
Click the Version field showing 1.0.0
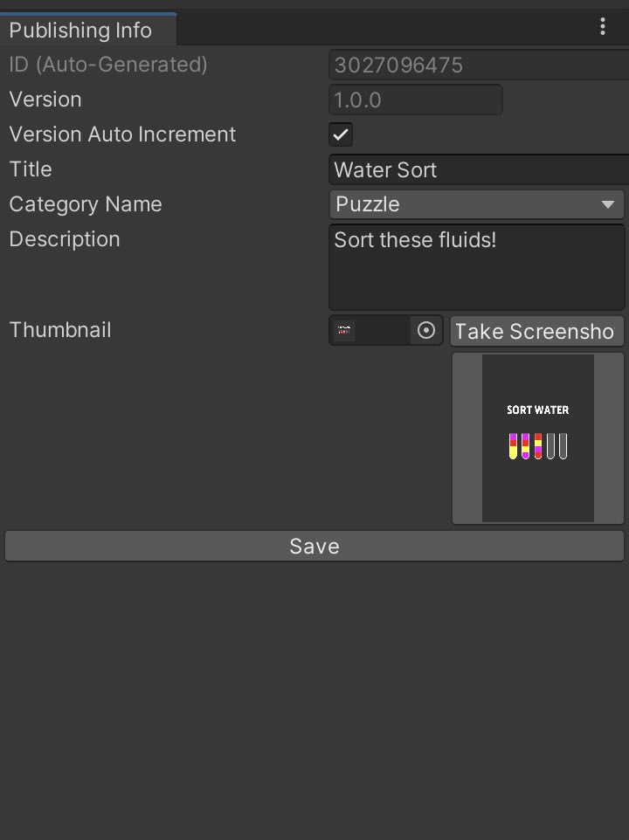(416, 100)
